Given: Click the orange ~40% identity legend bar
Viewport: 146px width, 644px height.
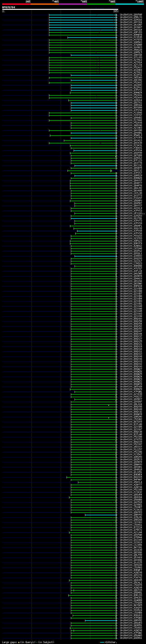Looking at the screenshot, I should [x=45, y=4].
